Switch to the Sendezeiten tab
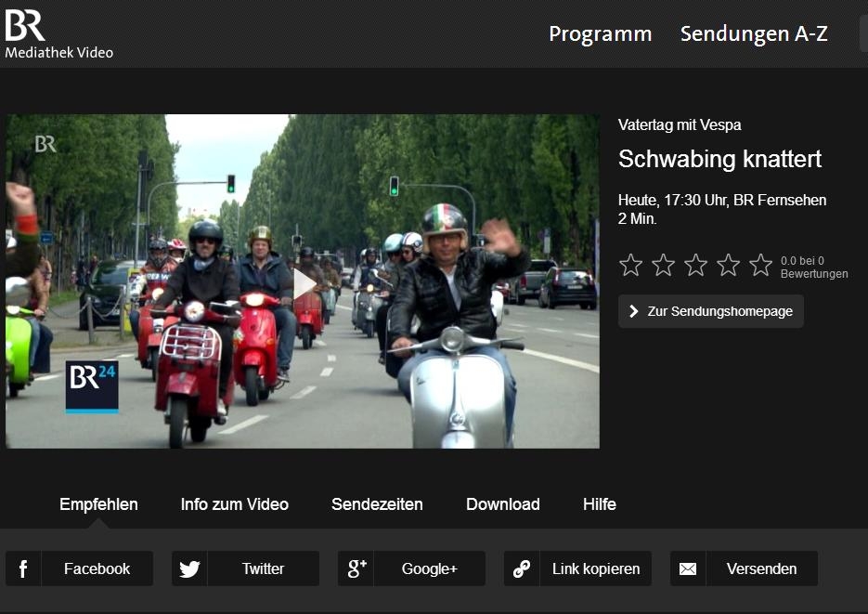Viewport: 868px width, 614px height. click(x=377, y=504)
